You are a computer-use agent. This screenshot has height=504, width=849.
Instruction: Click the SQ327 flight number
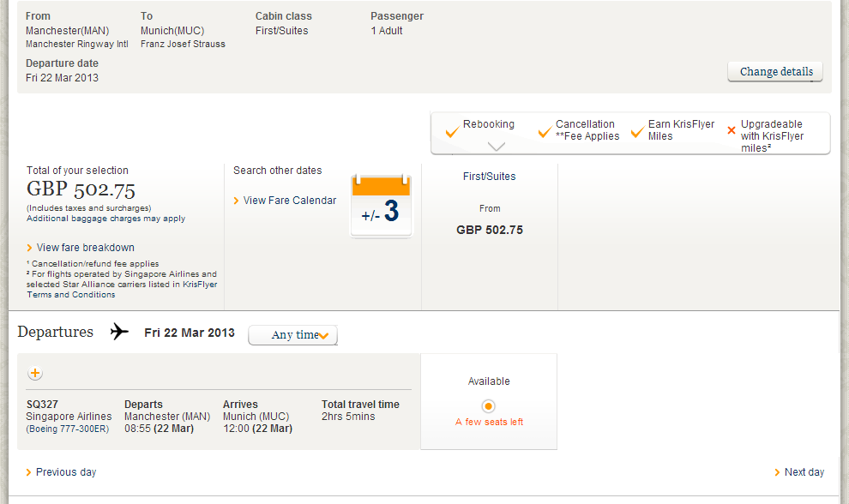point(42,405)
